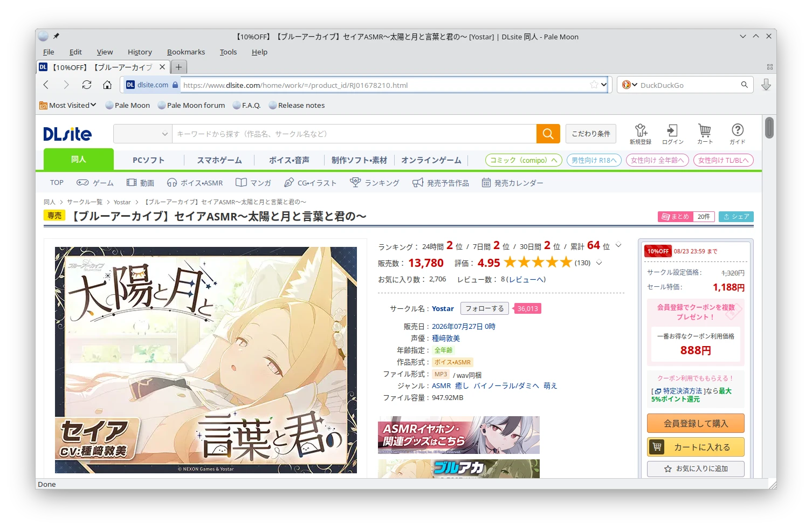812x531 pixels.
Task: Open the Yostar circle name link
Action: point(443,308)
